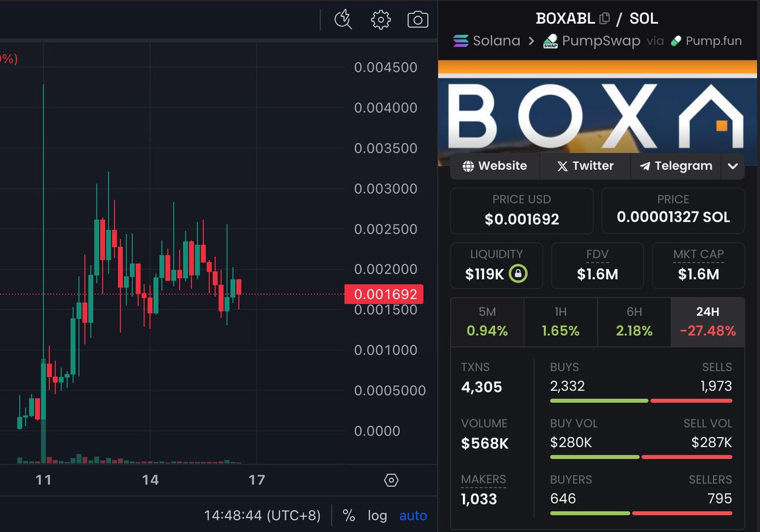Screen dimensions: 760x532
Task: Click the green buys progress bar
Action: click(599, 401)
